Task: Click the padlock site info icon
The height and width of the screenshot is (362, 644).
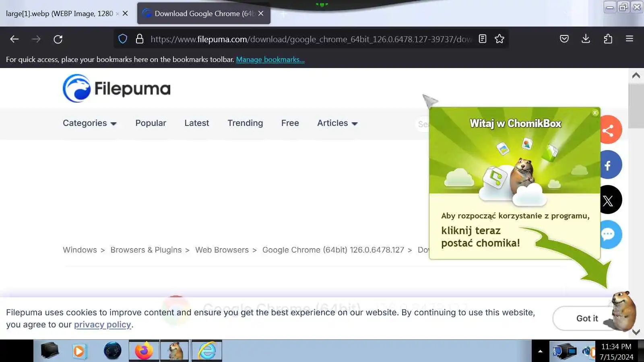Action: click(x=140, y=39)
